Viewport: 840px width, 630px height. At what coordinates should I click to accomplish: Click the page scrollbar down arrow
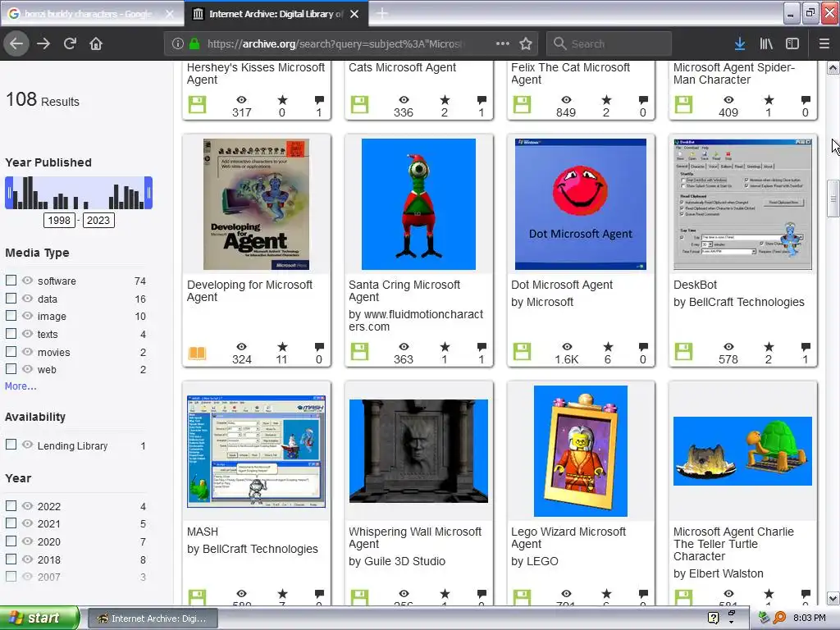(x=833, y=598)
